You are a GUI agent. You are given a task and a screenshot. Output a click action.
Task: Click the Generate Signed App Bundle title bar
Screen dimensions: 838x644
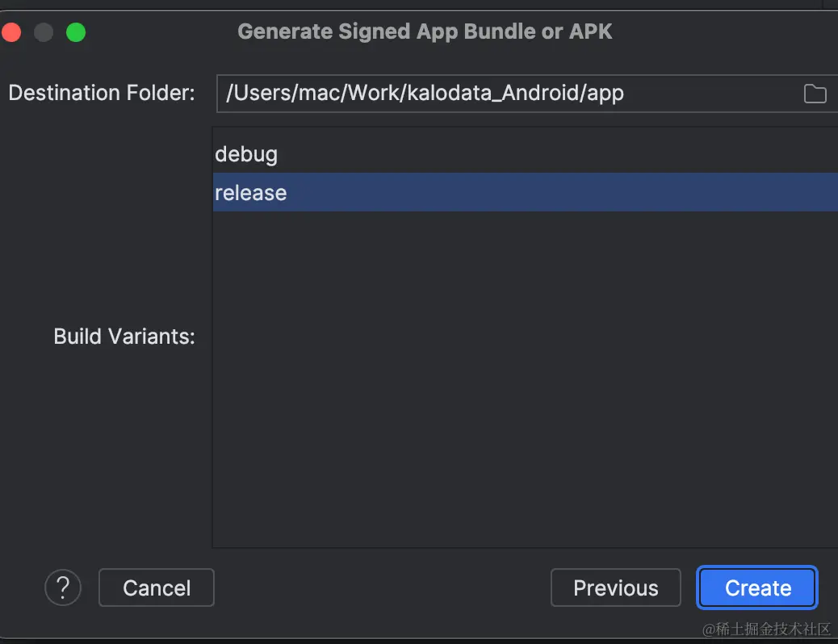point(425,31)
